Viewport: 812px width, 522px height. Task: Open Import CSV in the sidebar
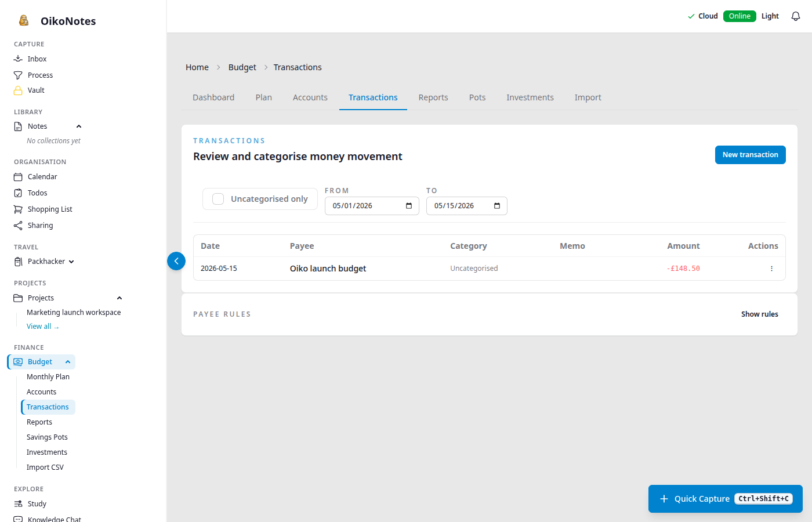pos(45,467)
